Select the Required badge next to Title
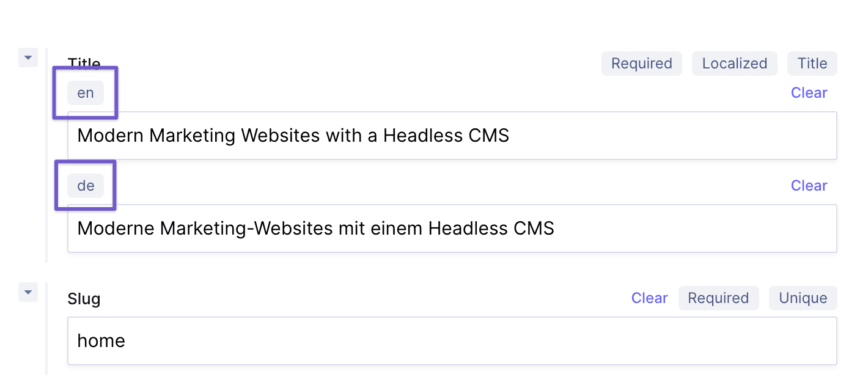868x391 pixels. (x=641, y=63)
